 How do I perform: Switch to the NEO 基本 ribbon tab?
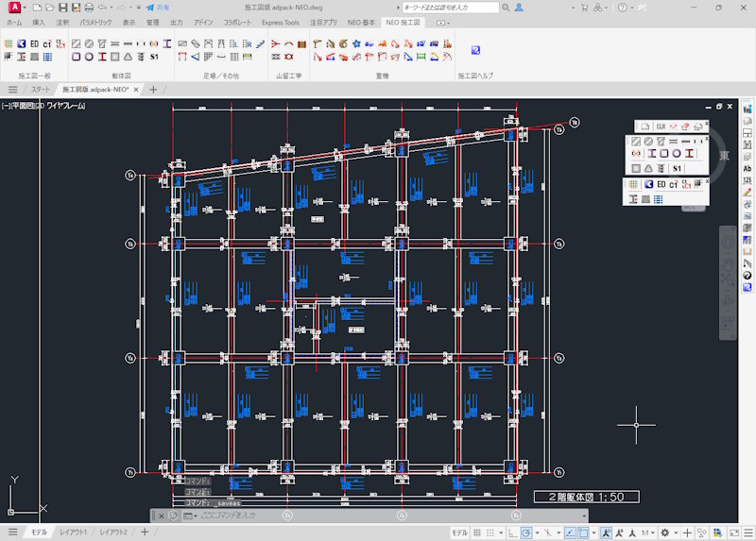[x=361, y=22]
